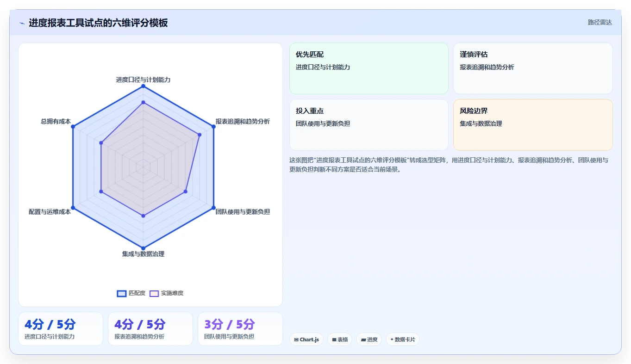Toggle the 匹配度 legend swatch
This screenshot has width=631, height=364.
tap(122, 293)
